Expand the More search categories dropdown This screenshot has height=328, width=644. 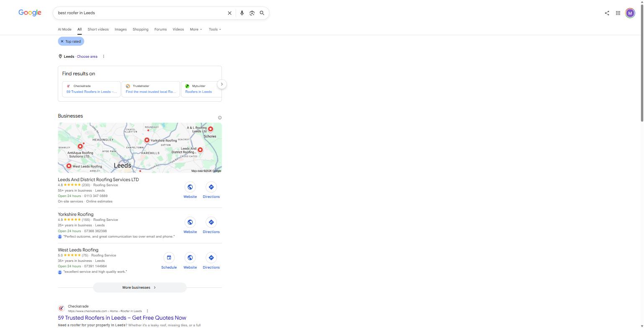tap(196, 29)
